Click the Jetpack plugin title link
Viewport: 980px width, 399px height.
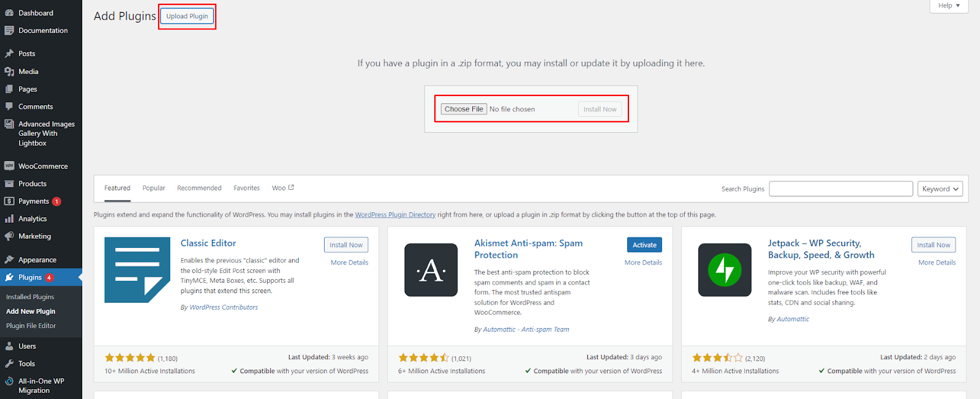[821, 249]
